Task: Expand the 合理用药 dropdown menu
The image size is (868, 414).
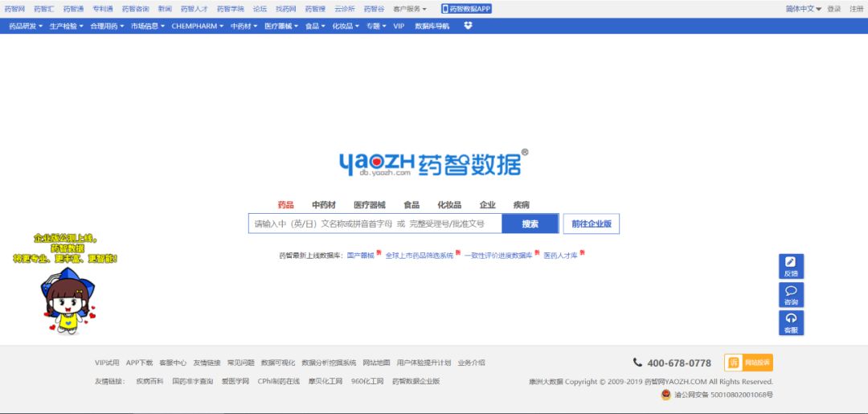Action: pyautogui.click(x=108, y=26)
